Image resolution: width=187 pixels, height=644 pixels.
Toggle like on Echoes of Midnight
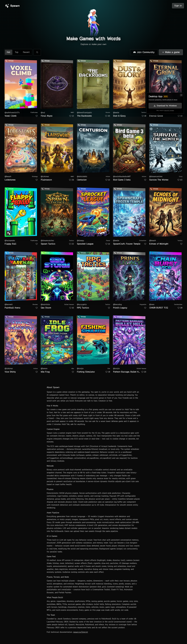point(181,244)
